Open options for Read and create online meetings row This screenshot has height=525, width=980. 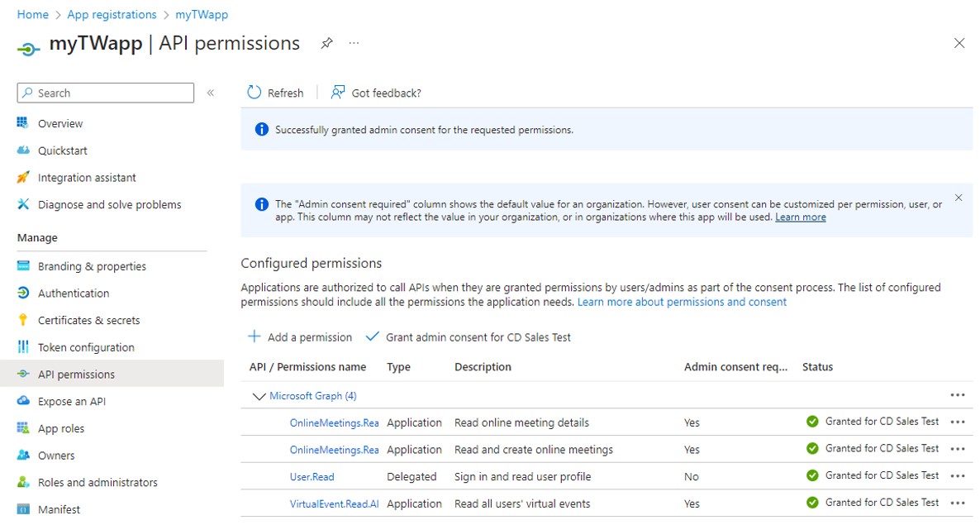coord(958,449)
